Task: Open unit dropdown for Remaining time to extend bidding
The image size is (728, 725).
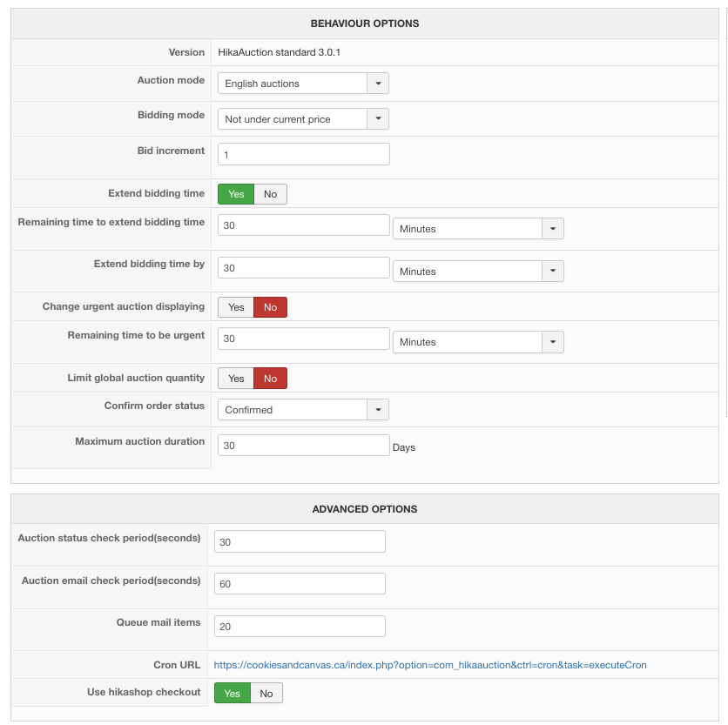Action: 478,229
